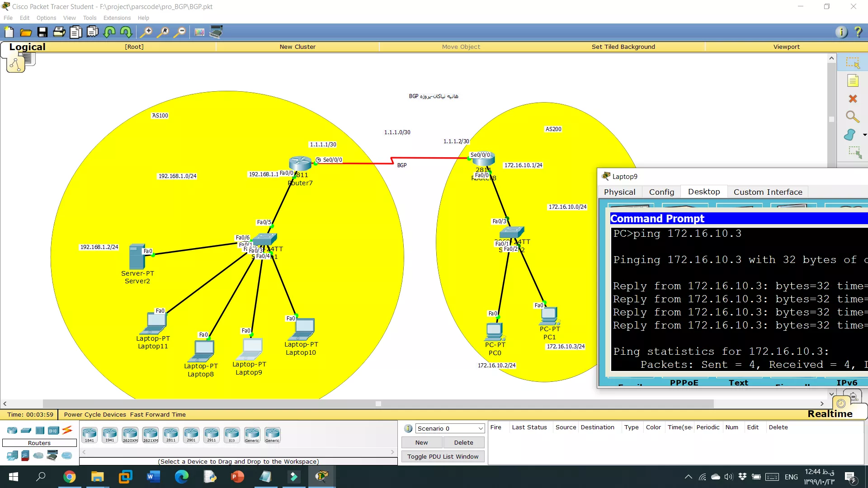Choose the WAN Emulation cloud category

tap(38, 455)
